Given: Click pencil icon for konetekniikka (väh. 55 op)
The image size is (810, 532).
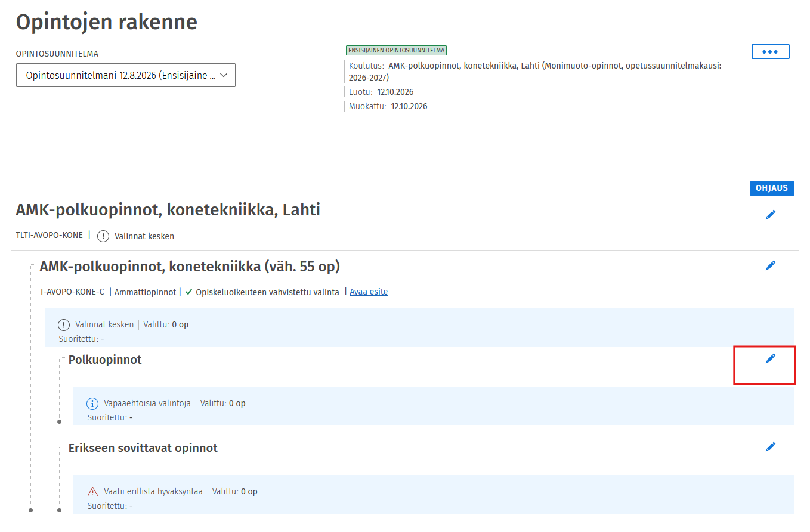Looking at the screenshot, I should [x=771, y=265].
